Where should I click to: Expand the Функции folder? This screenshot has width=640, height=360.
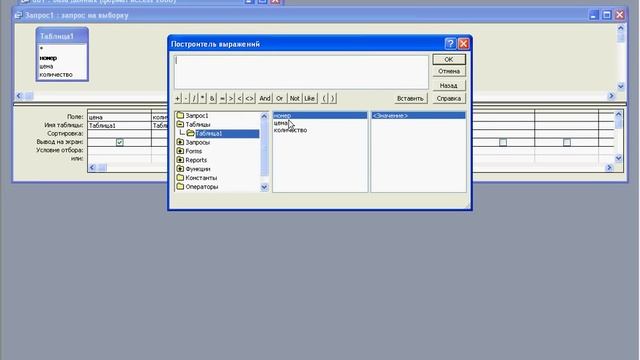coord(180,169)
